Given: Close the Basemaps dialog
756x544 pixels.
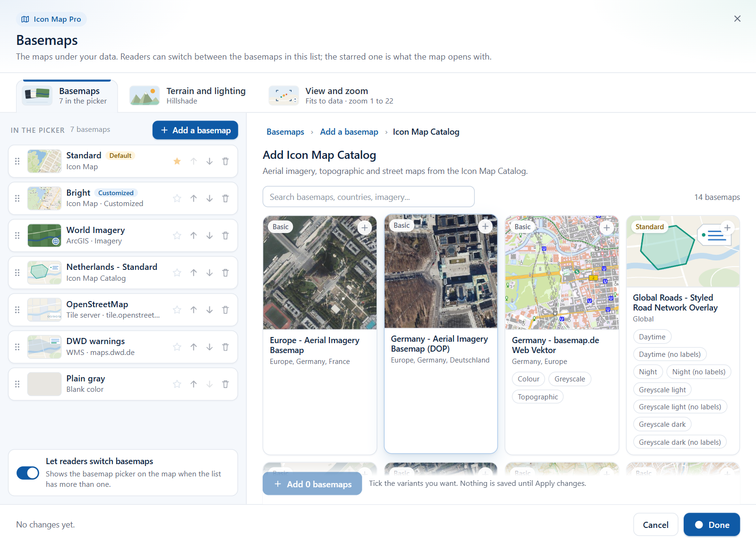Looking at the screenshot, I should pos(737,19).
